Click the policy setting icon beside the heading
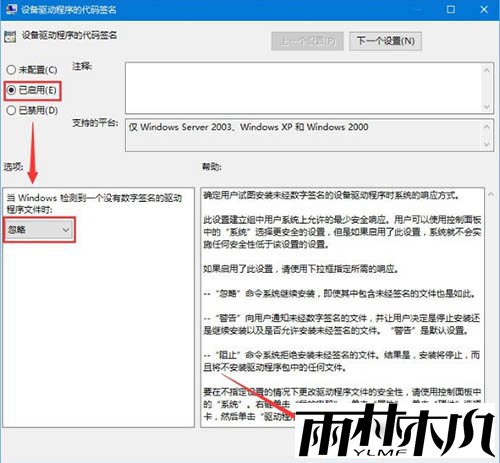This screenshot has width=500, height=463. pyautogui.click(x=10, y=37)
